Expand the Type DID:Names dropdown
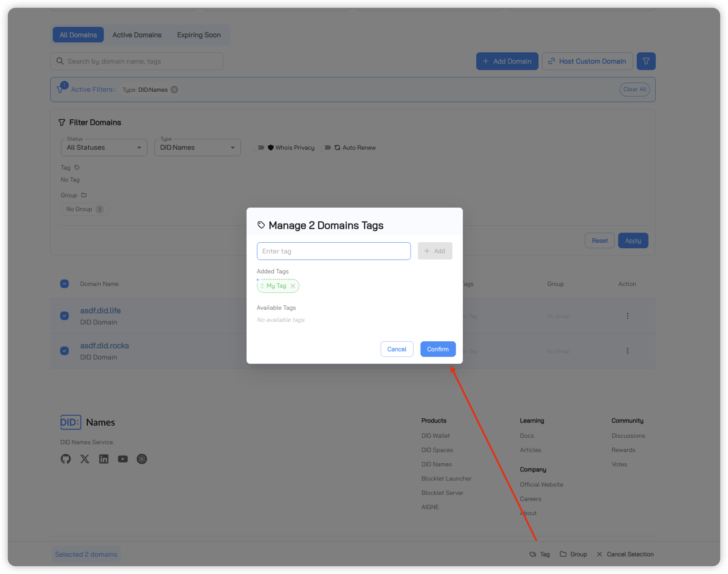728x574 pixels. coord(197,148)
